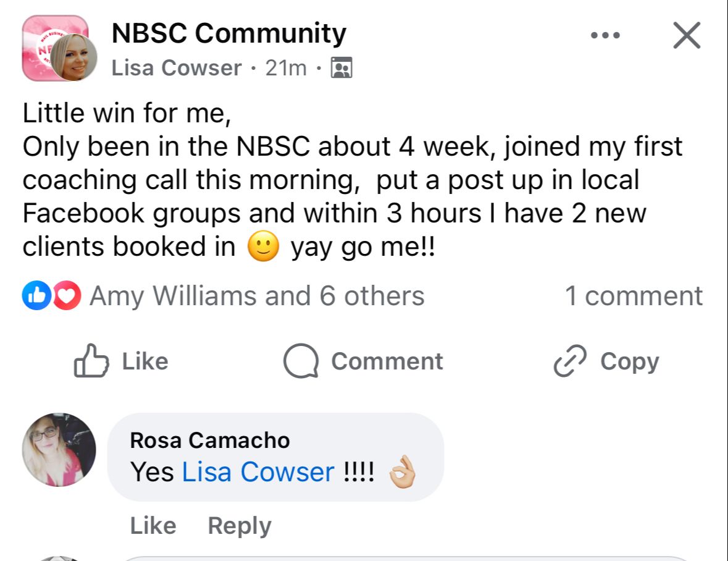The image size is (728, 561).
Task: Click Rosa Camacho's profile picture
Action: click(x=59, y=449)
